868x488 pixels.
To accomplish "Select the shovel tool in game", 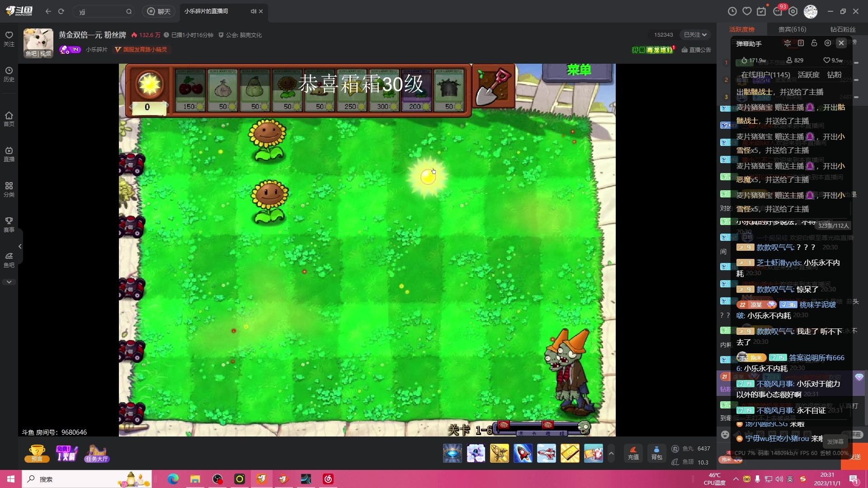I will tap(494, 87).
